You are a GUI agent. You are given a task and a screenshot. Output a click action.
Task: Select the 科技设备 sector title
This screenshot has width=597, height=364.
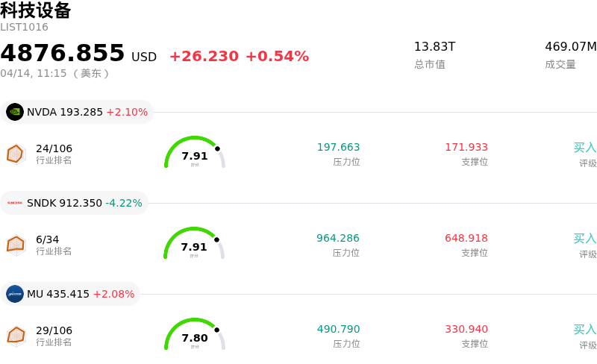(x=36, y=10)
